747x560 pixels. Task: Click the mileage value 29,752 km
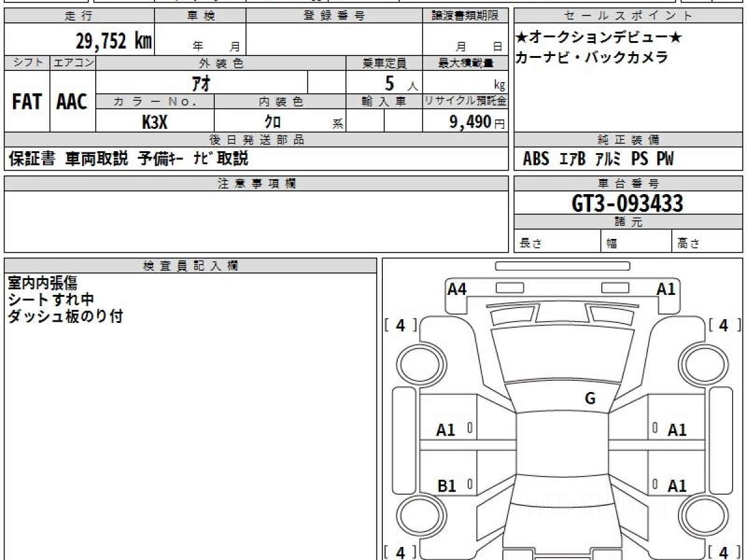114,41
